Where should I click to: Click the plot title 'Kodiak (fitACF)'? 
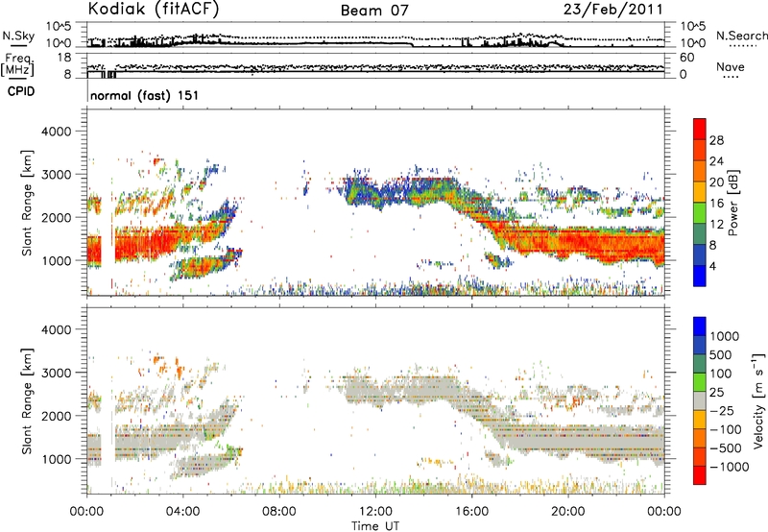click(x=154, y=10)
